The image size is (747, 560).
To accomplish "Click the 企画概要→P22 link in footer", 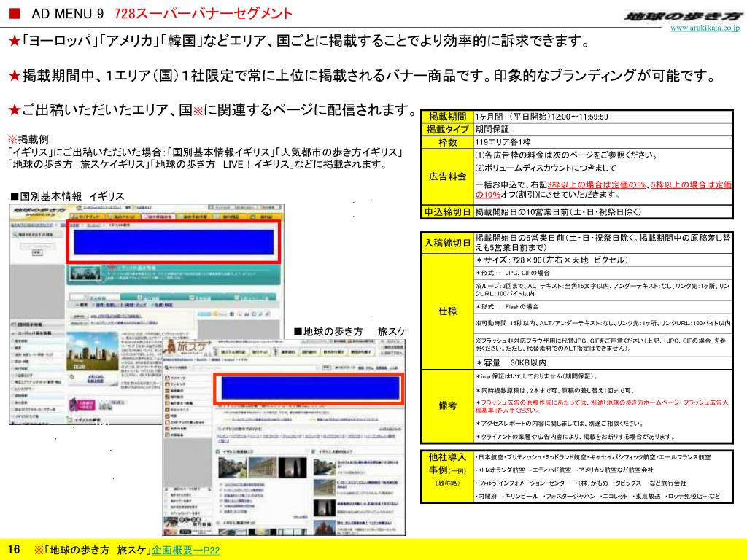I will (x=186, y=550).
